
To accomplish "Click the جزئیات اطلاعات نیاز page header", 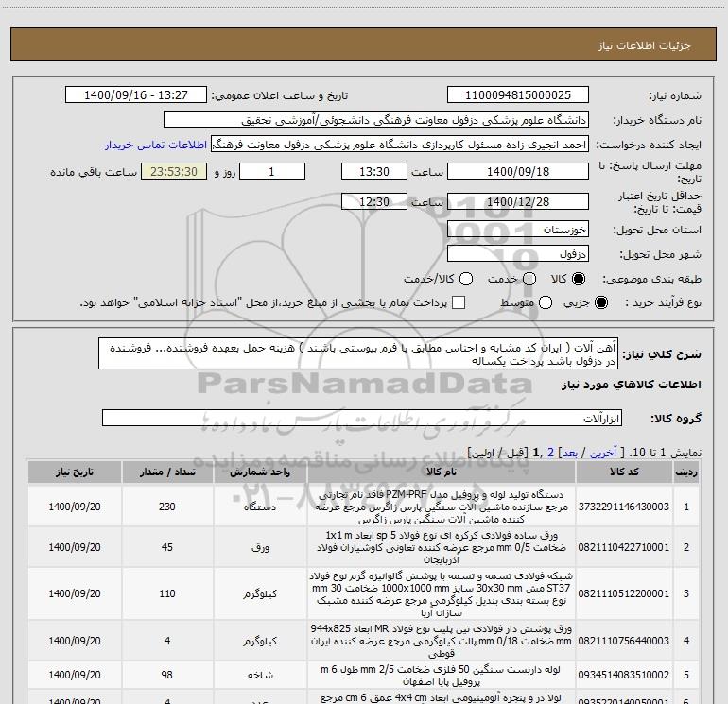I will (x=644, y=45).
